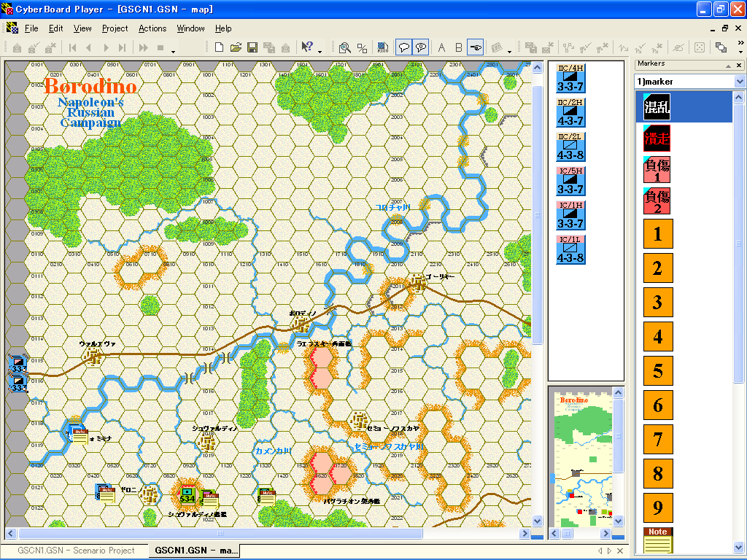Pick the orange number 4 marker
This screenshot has width=747, height=560.
(658, 337)
